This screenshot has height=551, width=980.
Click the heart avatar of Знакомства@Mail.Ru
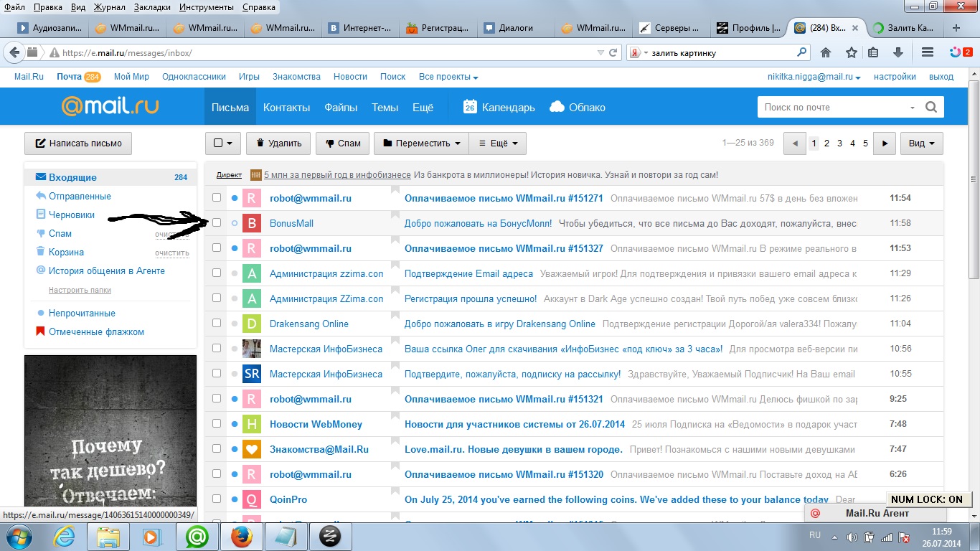coord(252,449)
